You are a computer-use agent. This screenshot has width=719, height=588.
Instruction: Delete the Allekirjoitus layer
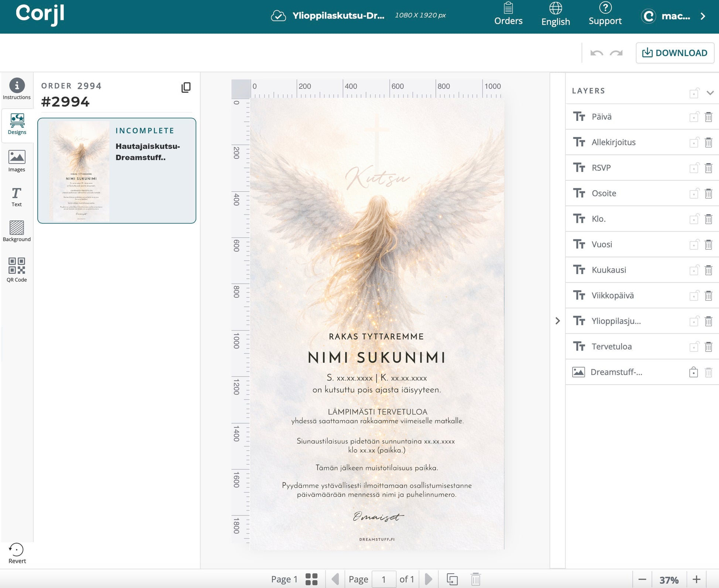[708, 143]
